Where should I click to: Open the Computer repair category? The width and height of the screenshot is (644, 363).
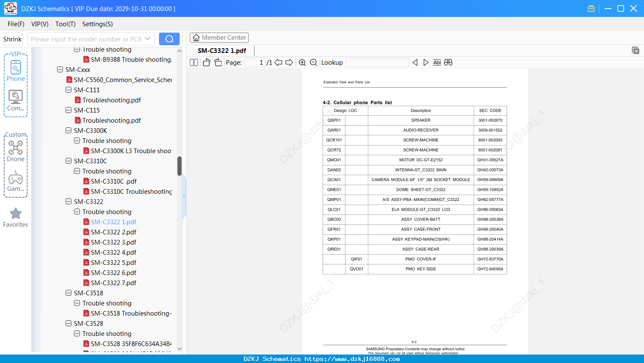click(16, 100)
